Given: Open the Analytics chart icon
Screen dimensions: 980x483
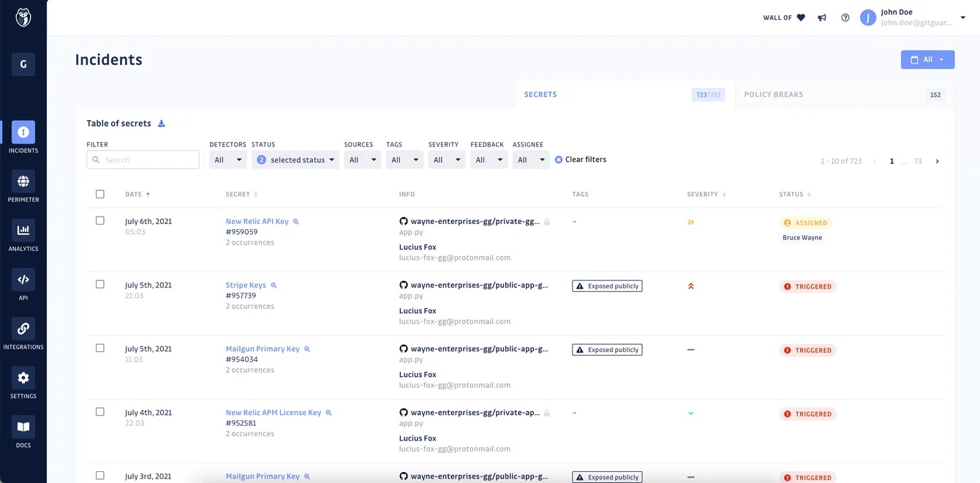Looking at the screenshot, I should coord(23,230).
